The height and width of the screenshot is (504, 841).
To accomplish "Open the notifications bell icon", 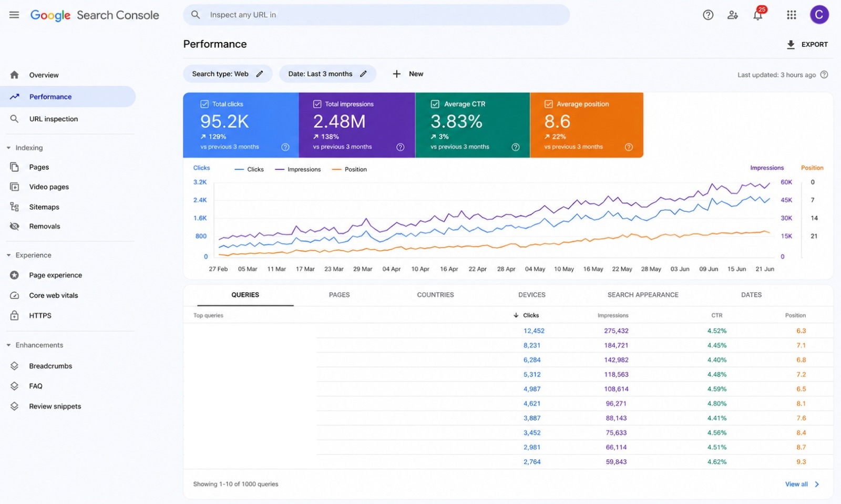I will coord(757,15).
